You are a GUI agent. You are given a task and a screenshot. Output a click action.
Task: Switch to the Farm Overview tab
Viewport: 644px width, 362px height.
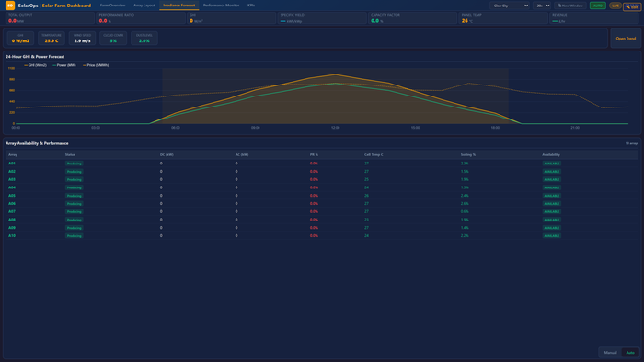(x=112, y=6)
